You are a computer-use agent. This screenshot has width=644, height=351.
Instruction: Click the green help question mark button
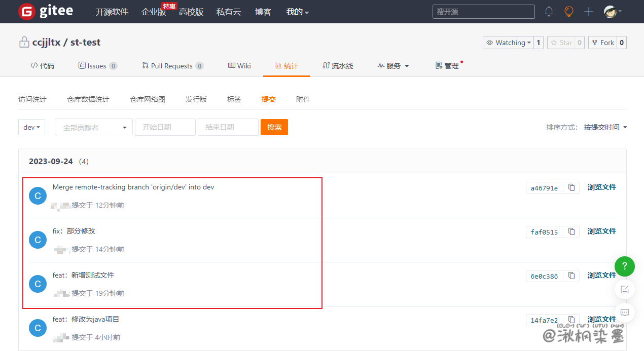click(x=625, y=266)
